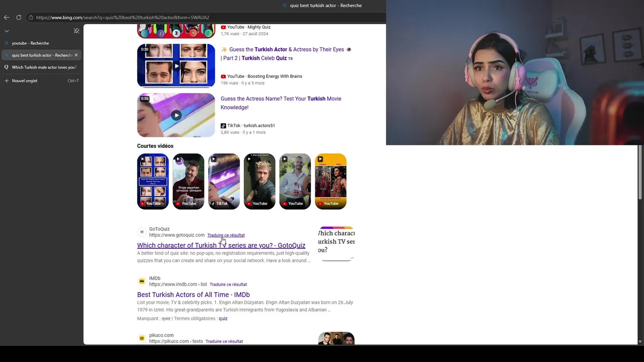644x362 pixels.
Task: Open short video captioned 'Proje seçerken olmazsa olmazım'
Action: (189, 182)
